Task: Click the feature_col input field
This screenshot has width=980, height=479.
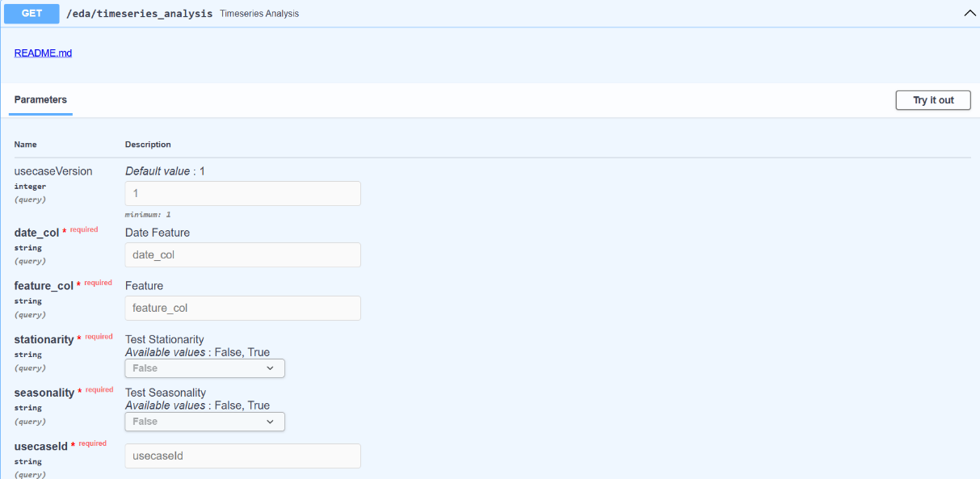Action: click(242, 308)
